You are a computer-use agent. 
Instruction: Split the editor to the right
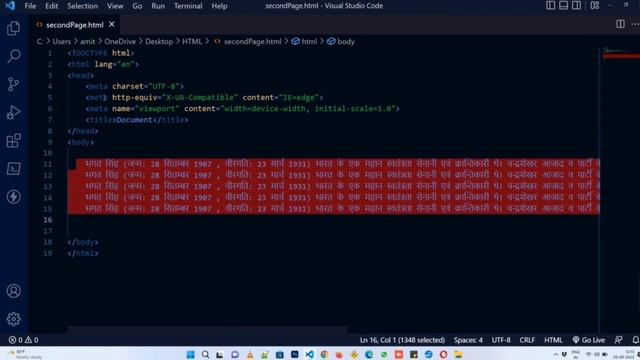[620, 24]
